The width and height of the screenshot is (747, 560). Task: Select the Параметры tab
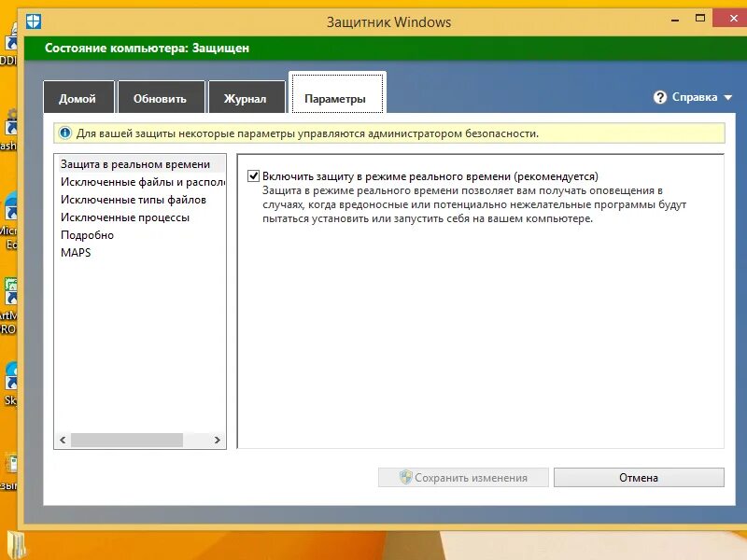click(x=335, y=94)
